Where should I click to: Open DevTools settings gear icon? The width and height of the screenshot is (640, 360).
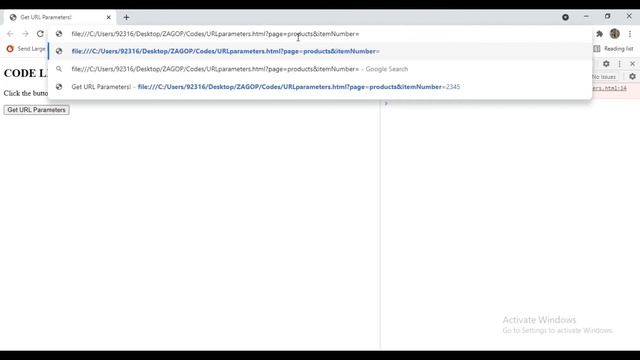click(606, 64)
